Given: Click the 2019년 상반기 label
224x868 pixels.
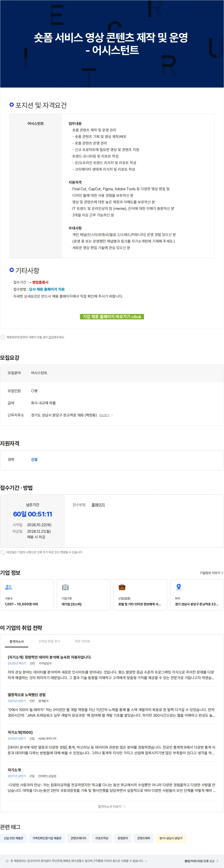Looking at the screenshot, I should 17,738.
